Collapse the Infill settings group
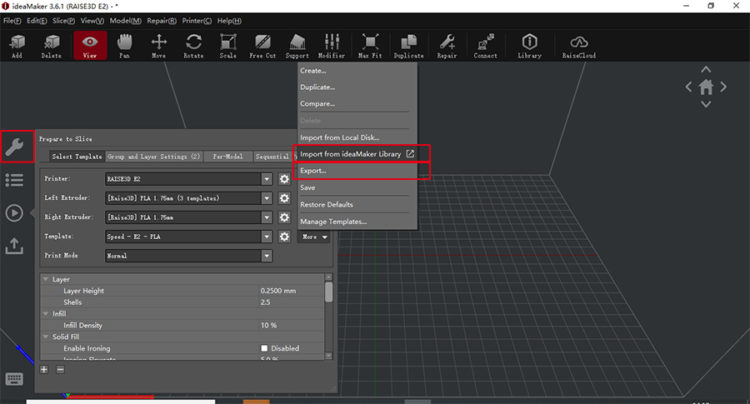Image resolution: width=750 pixels, height=404 pixels. click(46, 314)
